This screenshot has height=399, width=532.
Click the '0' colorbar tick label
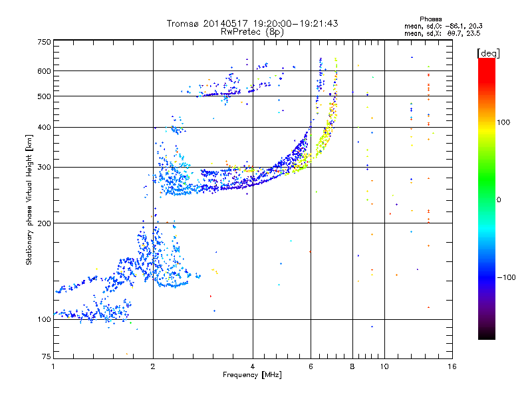click(499, 200)
